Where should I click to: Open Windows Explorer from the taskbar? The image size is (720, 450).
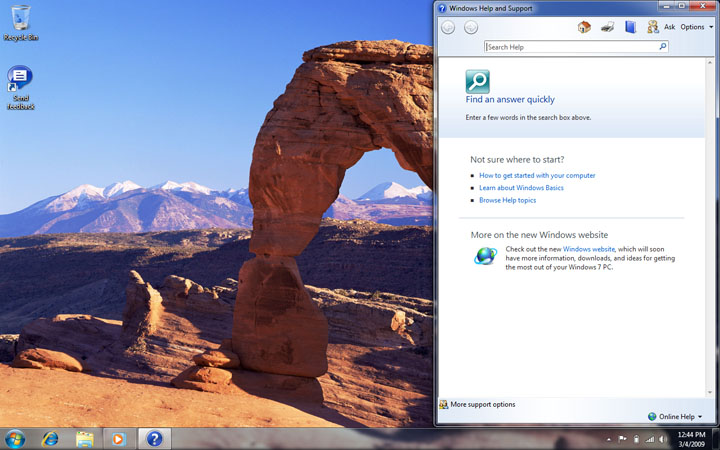click(84, 439)
